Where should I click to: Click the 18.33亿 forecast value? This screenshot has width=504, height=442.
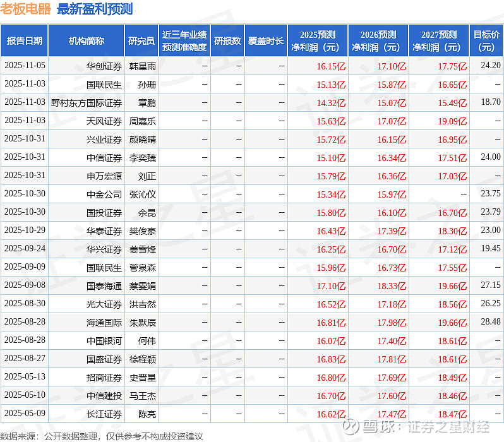[x=392, y=287]
